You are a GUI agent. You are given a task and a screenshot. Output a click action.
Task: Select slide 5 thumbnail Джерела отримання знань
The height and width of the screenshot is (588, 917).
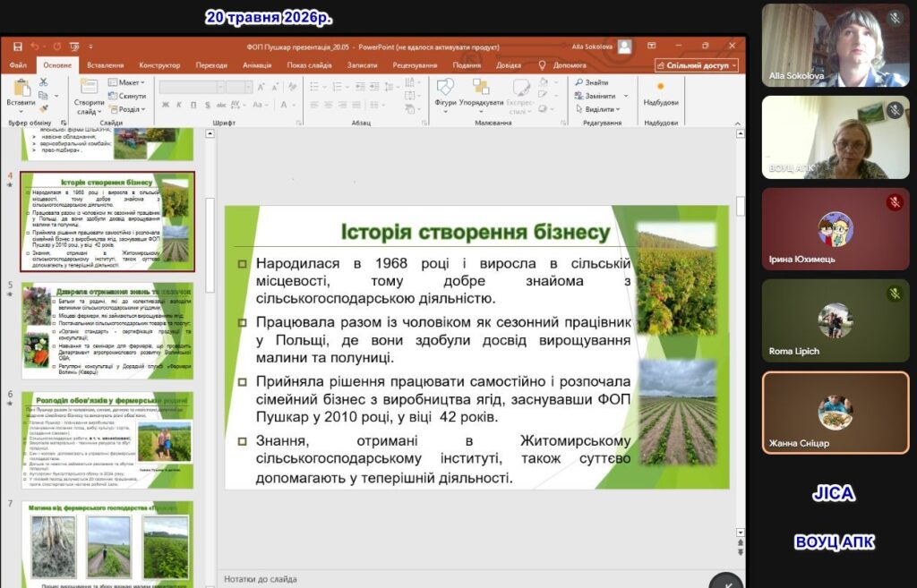(107, 331)
